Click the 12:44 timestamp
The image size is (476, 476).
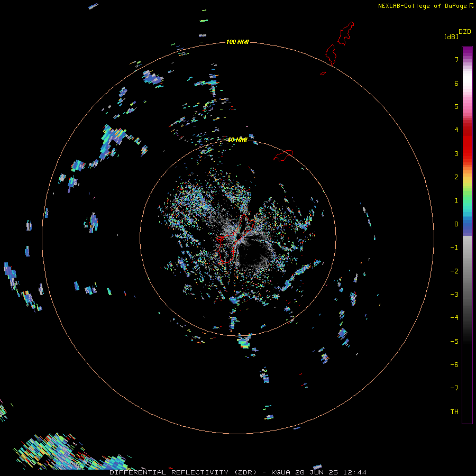pyautogui.click(x=354, y=472)
